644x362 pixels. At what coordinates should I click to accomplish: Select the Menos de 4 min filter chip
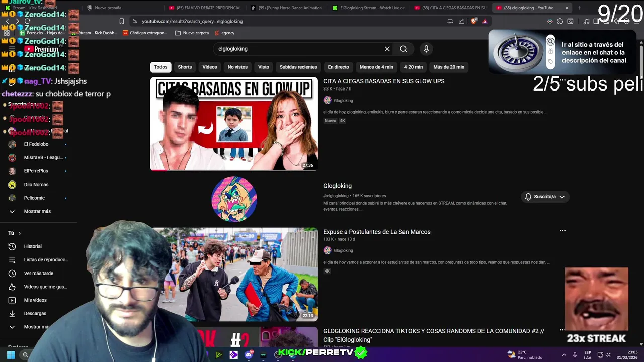click(376, 67)
